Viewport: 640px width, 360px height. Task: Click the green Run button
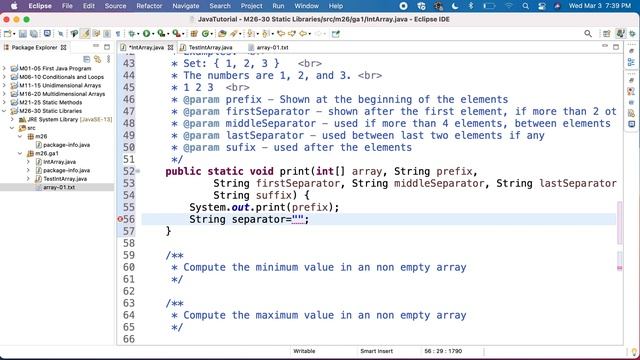pyautogui.click(x=146, y=34)
